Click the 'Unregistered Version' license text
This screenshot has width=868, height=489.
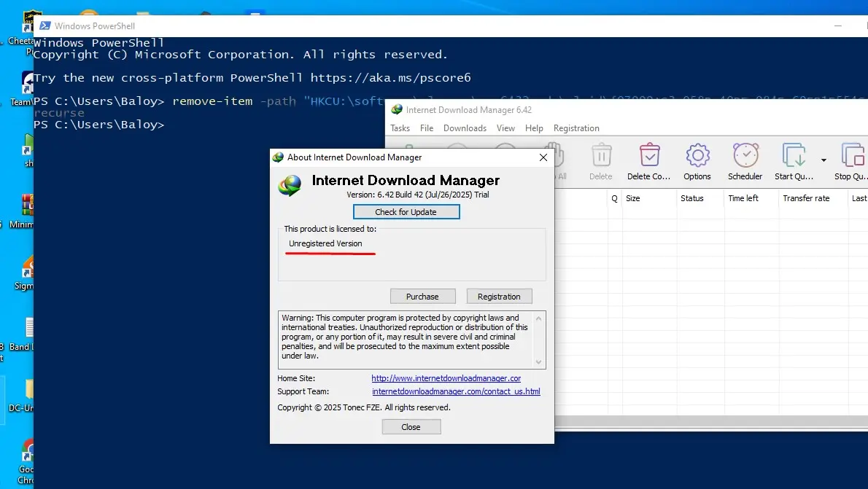(x=325, y=243)
